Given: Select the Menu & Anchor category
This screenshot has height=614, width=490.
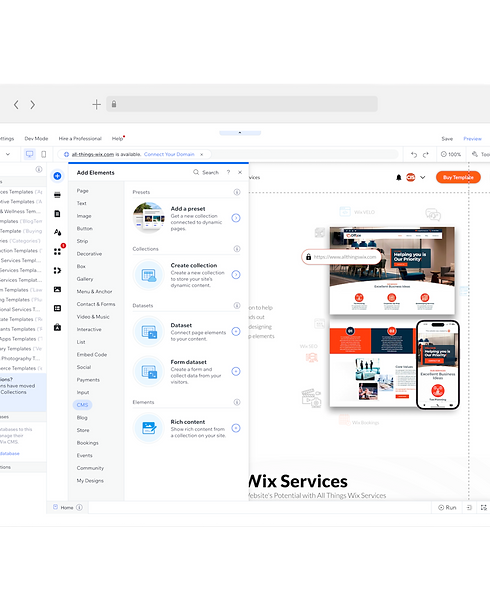Looking at the screenshot, I should (x=94, y=291).
